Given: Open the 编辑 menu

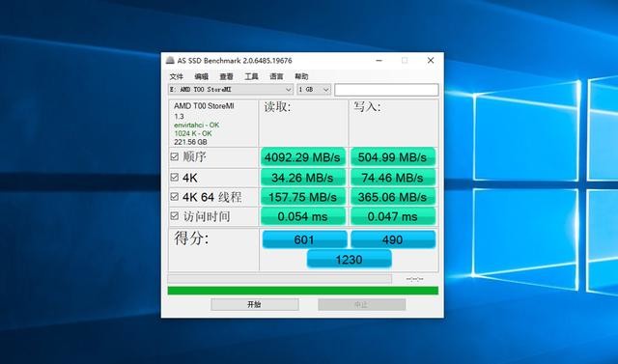Looking at the screenshot, I should 202,76.
